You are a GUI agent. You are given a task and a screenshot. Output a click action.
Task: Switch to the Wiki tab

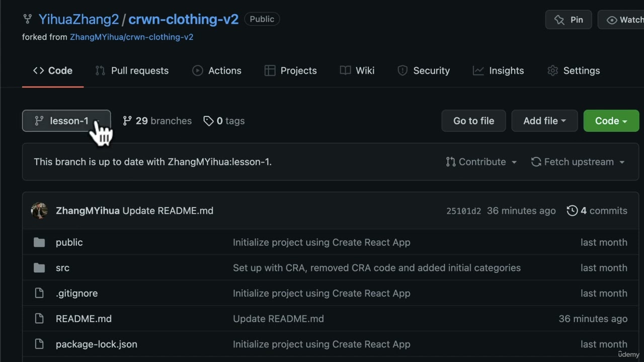pos(357,71)
